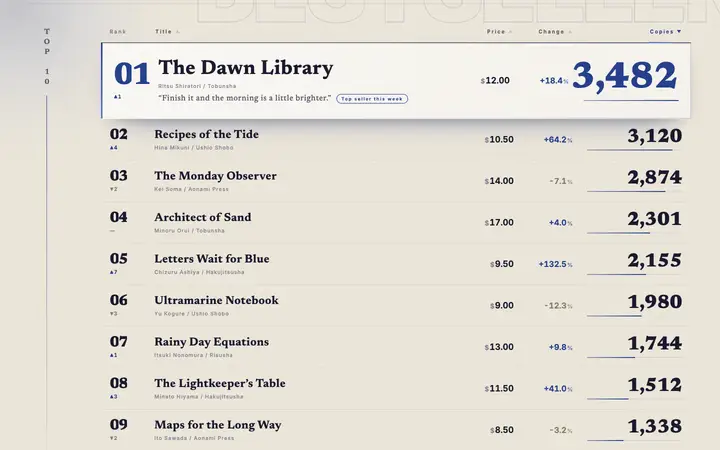Click the 3,120 copies figure
720x450 pixels.
coord(655,136)
